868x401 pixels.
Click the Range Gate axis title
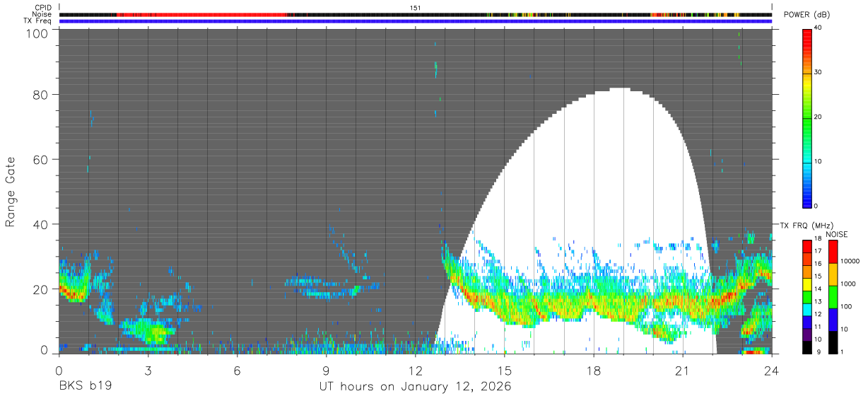click(x=11, y=192)
